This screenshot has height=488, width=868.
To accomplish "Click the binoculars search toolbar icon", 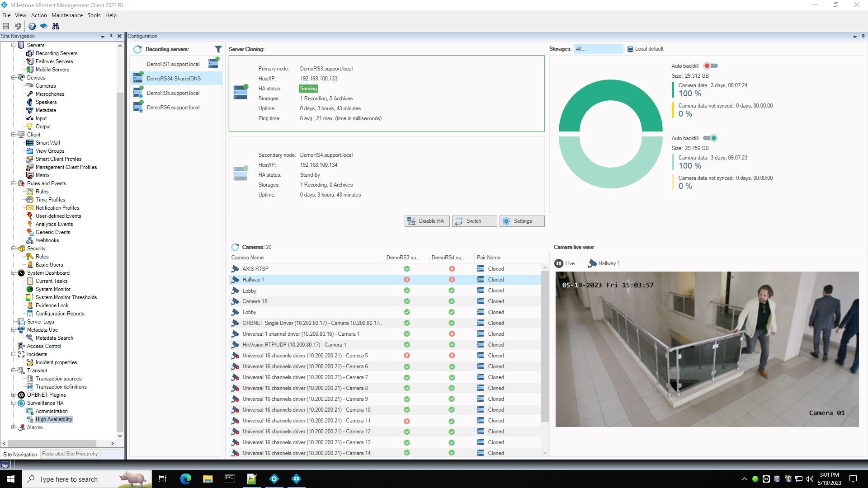I will (x=56, y=26).
